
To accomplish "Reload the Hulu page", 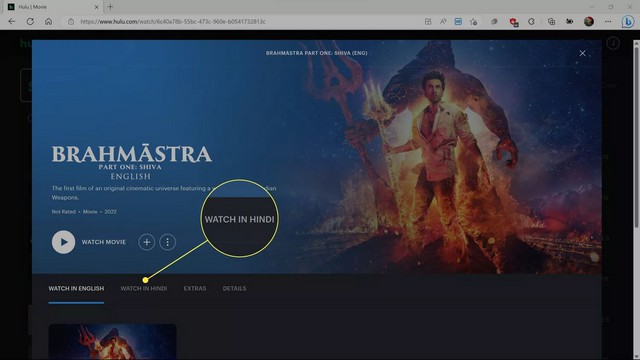I will click(x=30, y=22).
